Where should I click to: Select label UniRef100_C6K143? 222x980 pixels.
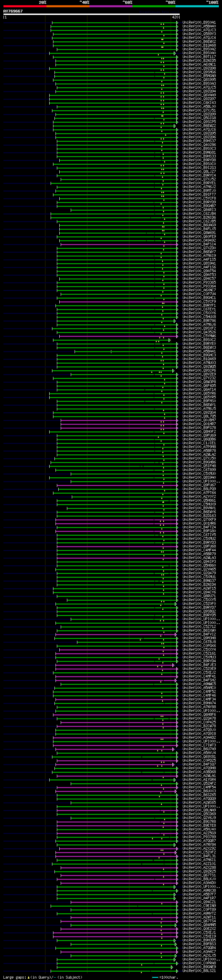click(x=199, y=103)
